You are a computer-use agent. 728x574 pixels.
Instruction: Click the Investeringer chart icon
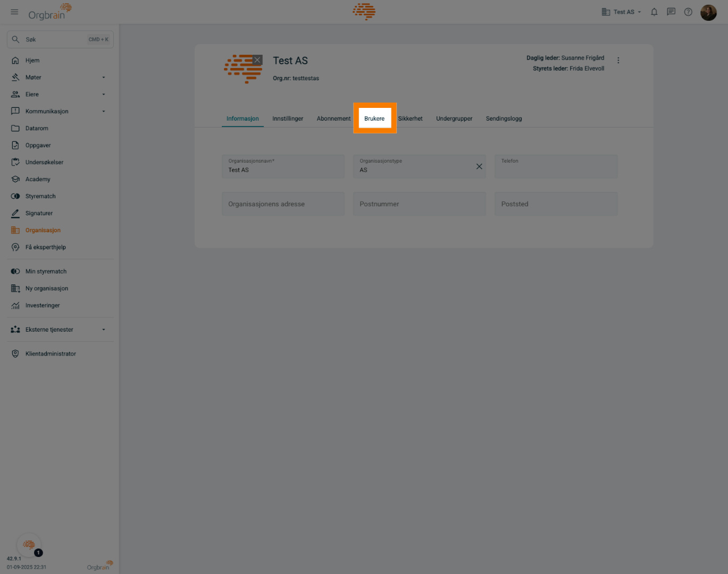(15, 306)
